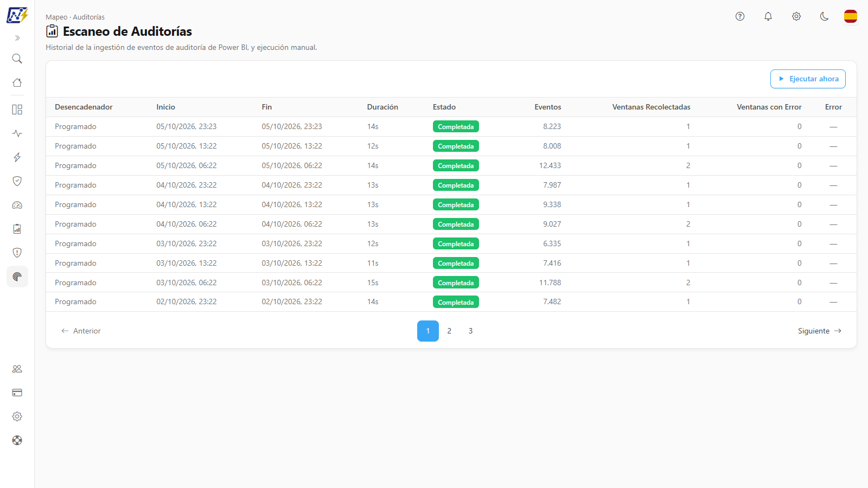Open the shield checkmark icon in sidebar

pyautogui.click(x=17, y=181)
